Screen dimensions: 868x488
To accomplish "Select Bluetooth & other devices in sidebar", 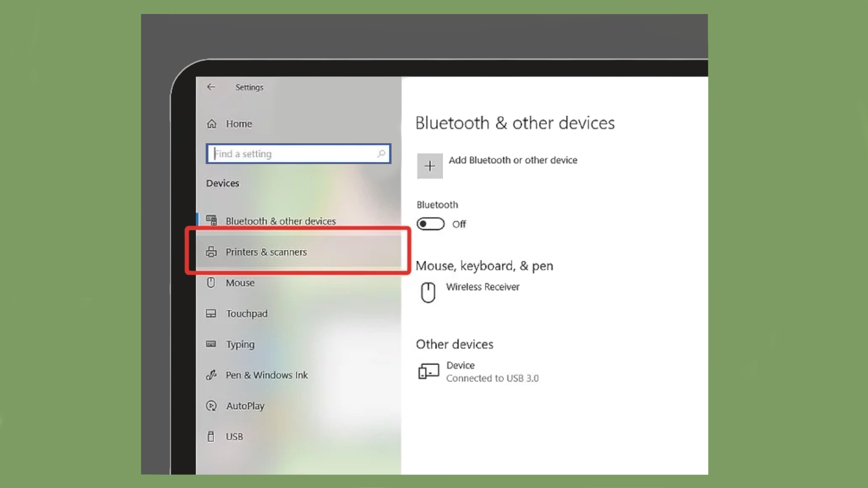I will point(281,221).
